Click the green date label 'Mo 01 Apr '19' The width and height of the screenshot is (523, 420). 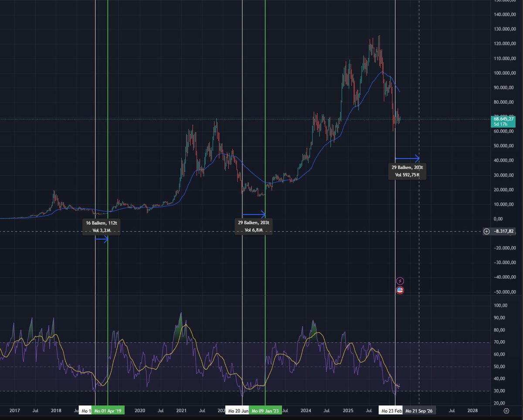(109, 410)
